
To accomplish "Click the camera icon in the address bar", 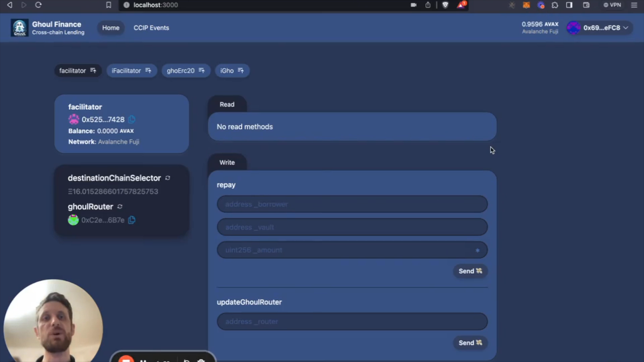I will point(414,5).
